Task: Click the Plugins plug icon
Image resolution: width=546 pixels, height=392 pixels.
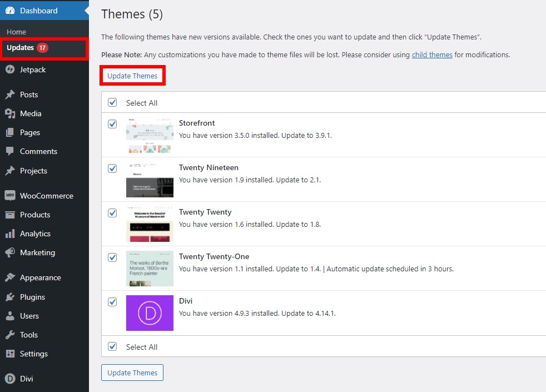Action: tap(10, 297)
